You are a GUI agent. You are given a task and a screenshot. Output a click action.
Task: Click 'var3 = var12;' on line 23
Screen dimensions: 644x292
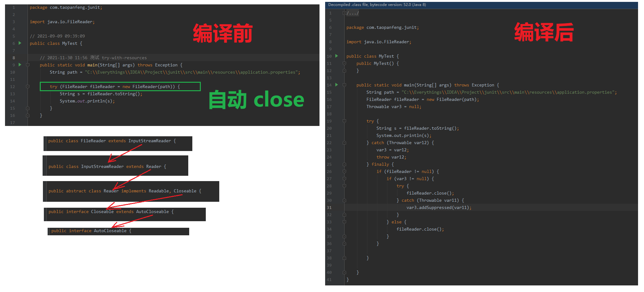(392, 150)
